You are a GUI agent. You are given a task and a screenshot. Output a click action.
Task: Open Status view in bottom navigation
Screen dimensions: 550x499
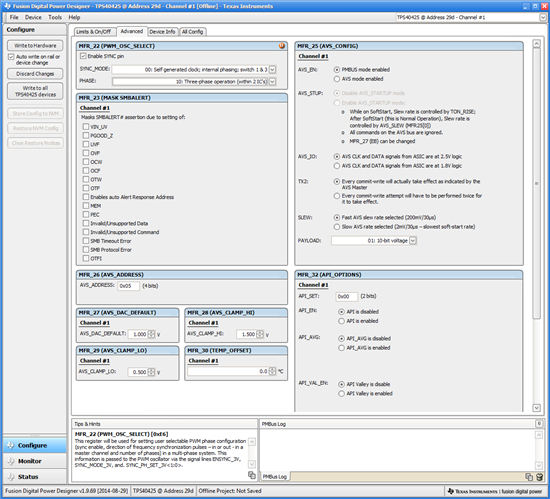click(x=34, y=477)
